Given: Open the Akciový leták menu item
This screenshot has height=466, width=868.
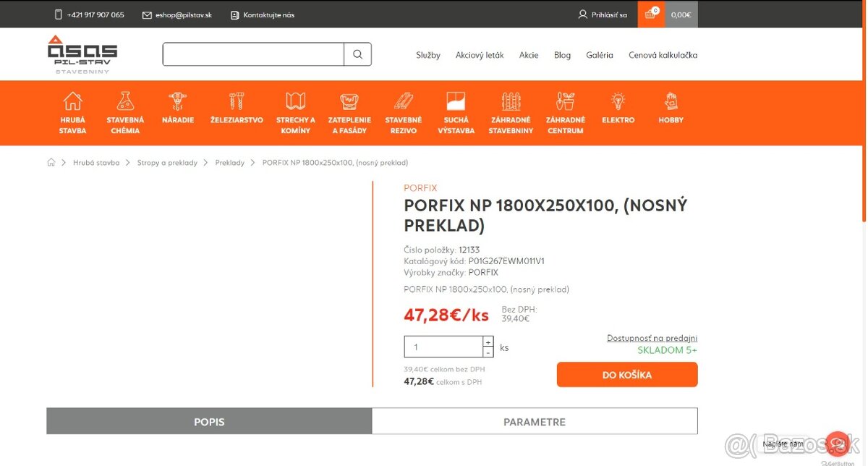Looking at the screenshot, I should coord(480,54).
